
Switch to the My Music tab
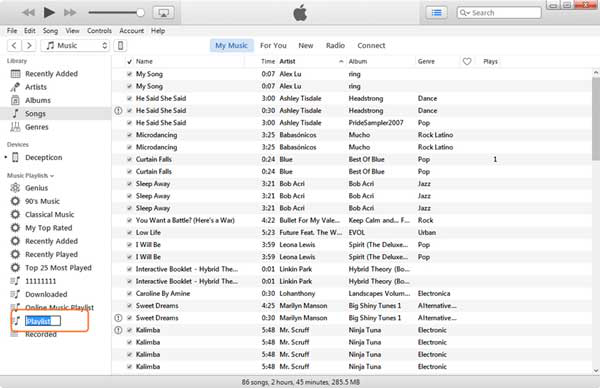[x=232, y=46]
